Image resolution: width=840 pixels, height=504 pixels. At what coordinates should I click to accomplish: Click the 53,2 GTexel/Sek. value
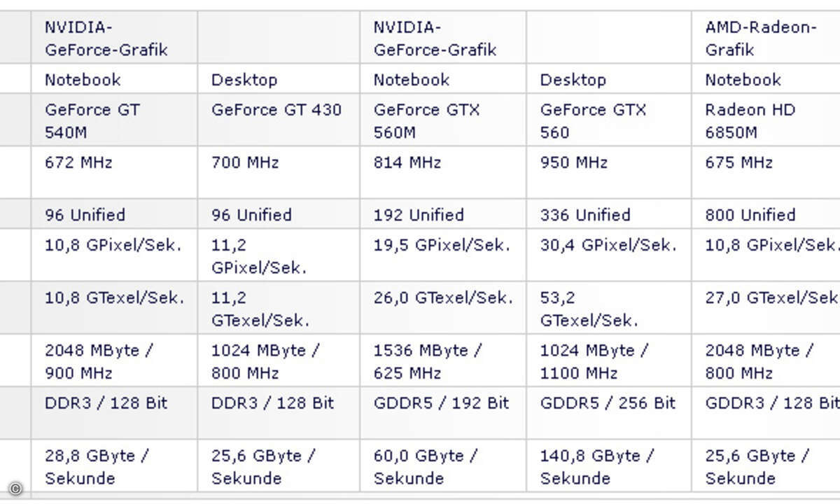click(x=589, y=309)
